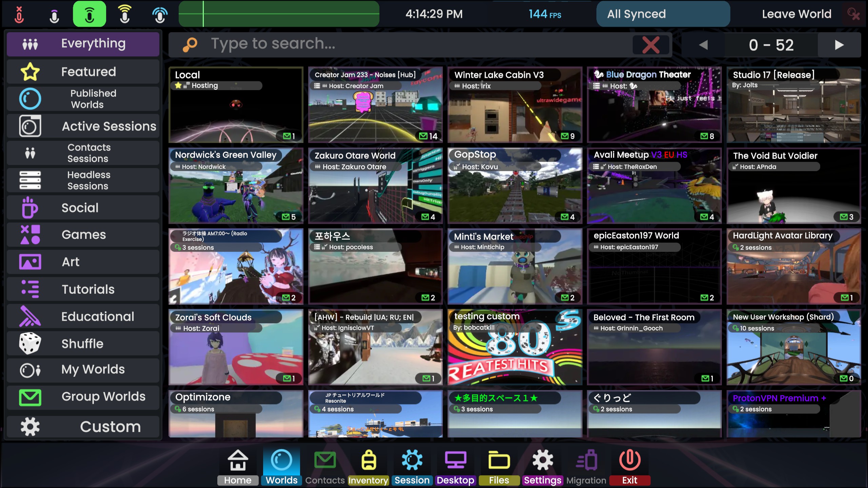Enable the broadcast voice mode icon

(x=160, y=14)
